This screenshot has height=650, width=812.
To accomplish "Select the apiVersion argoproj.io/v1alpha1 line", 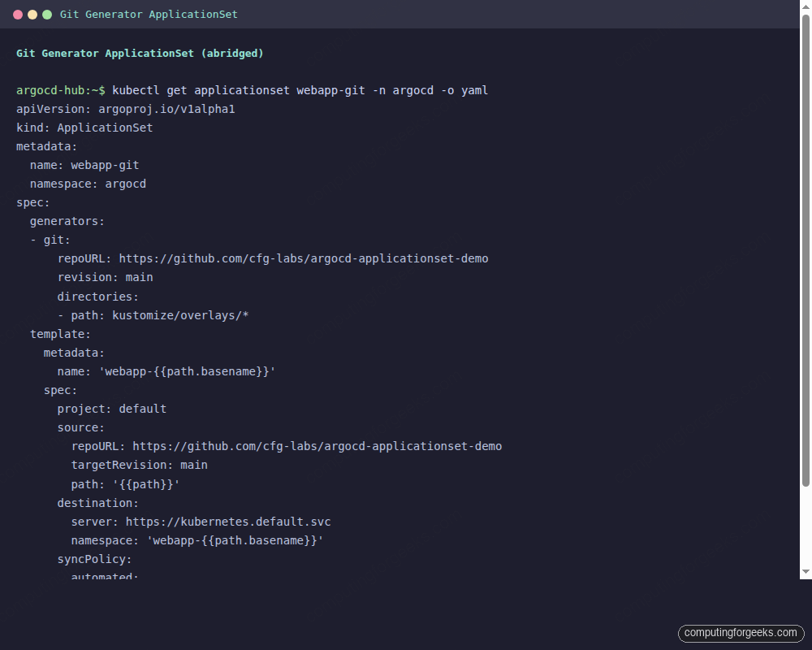I will coord(125,109).
